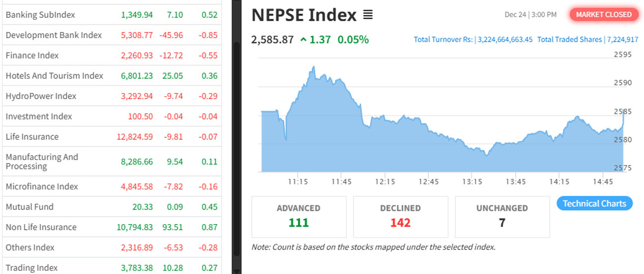Click the Unchanged stocks count box
The height and width of the screenshot is (274, 644).
point(502,217)
